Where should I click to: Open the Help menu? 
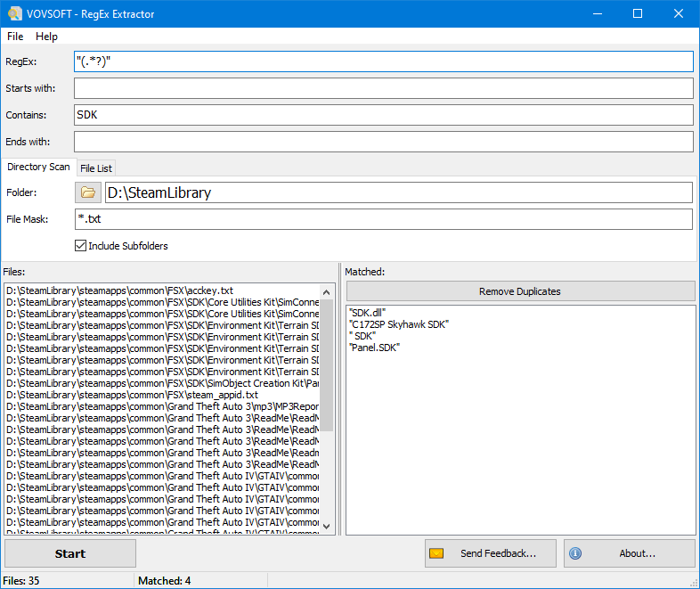coord(46,37)
